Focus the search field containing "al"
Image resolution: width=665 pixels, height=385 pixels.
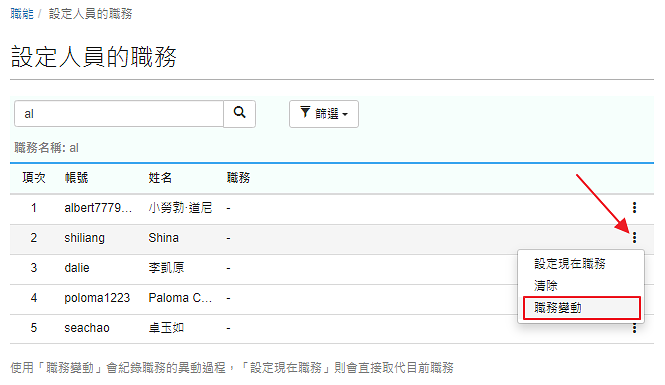point(119,114)
